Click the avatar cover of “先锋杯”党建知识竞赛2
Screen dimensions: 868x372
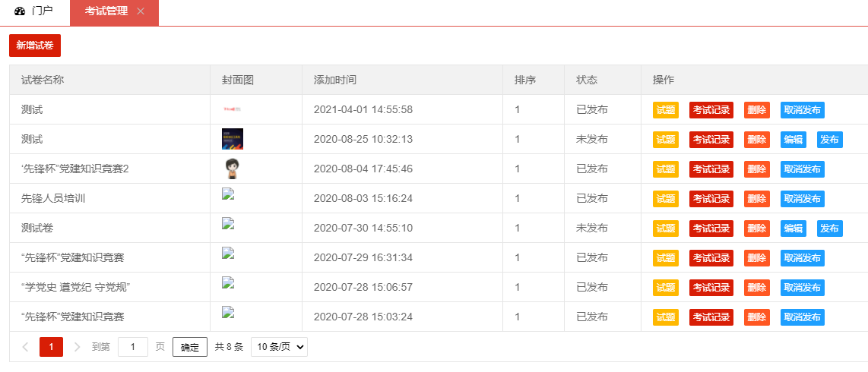tap(232, 169)
